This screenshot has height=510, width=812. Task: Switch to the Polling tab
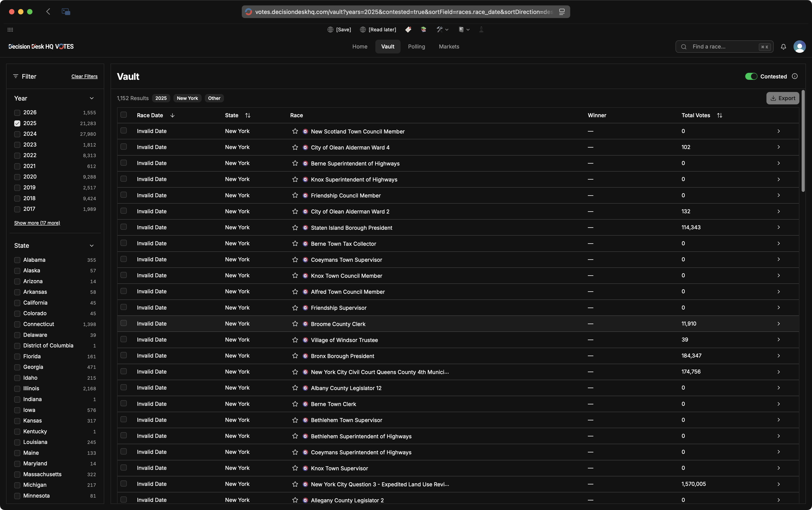(x=416, y=46)
